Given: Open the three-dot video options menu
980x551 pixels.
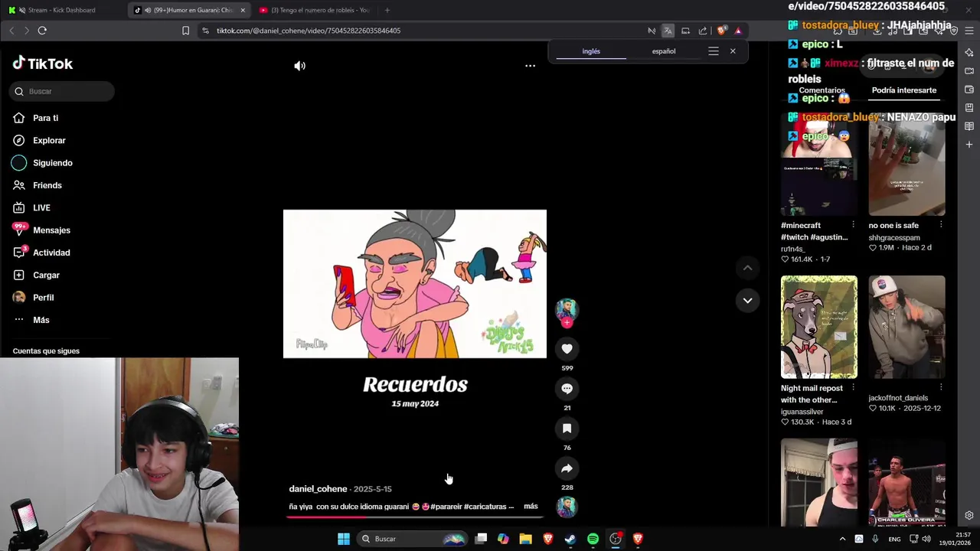Looking at the screenshot, I should [x=530, y=66].
